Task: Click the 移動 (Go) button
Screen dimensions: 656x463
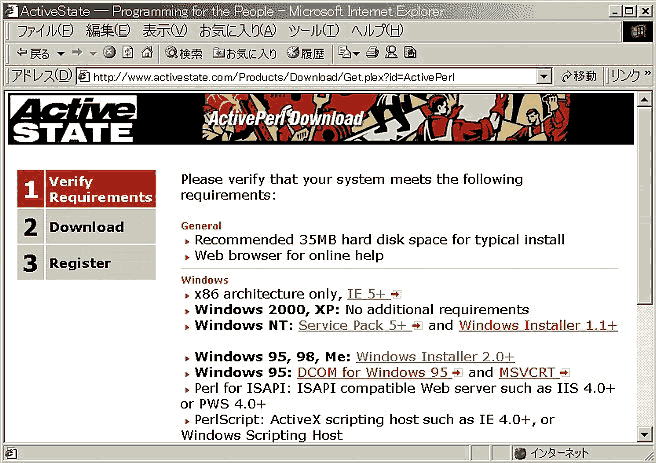Action: 579,77
